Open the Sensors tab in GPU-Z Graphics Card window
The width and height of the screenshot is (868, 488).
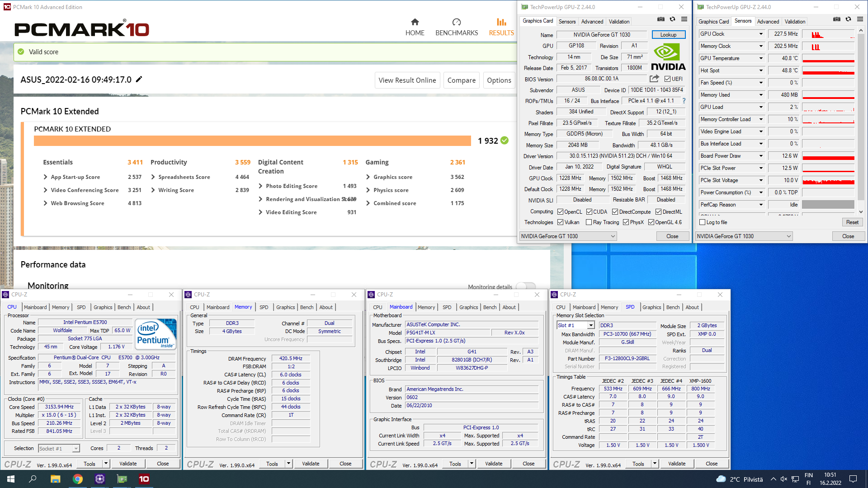(567, 21)
